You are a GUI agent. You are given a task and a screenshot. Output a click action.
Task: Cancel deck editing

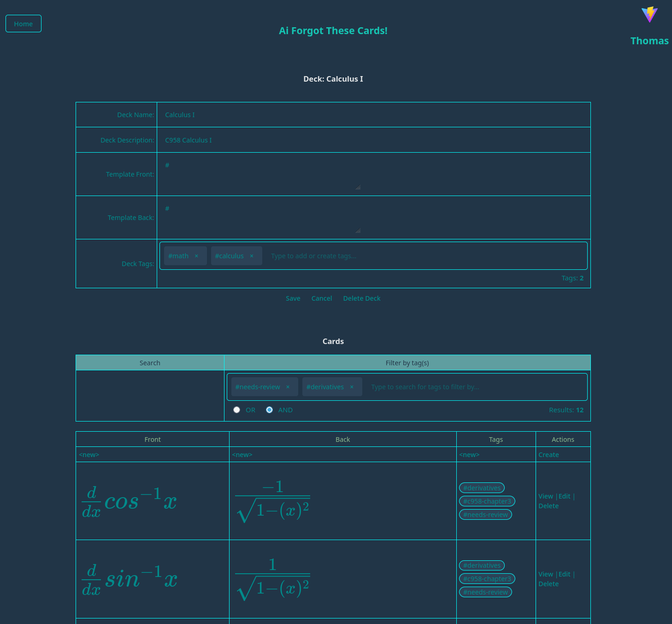point(321,298)
